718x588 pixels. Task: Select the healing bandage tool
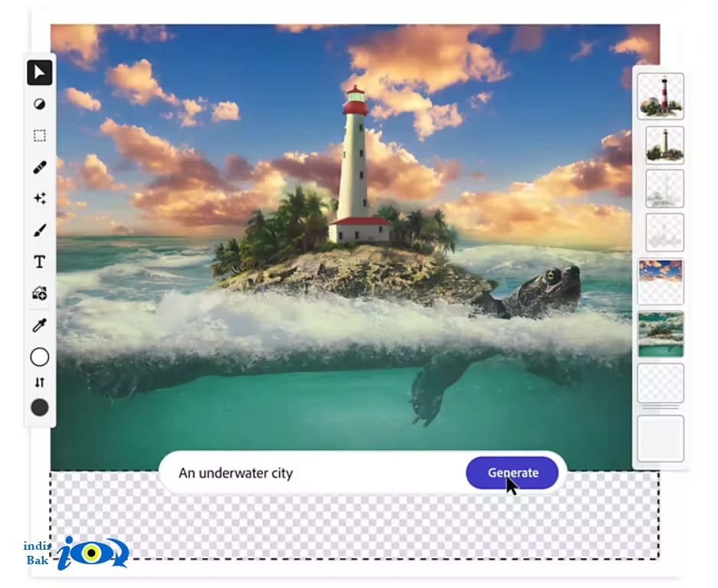39,167
